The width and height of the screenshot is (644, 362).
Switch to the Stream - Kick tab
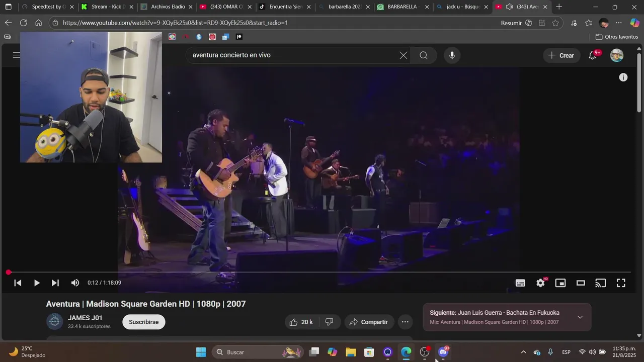point(108,7)
